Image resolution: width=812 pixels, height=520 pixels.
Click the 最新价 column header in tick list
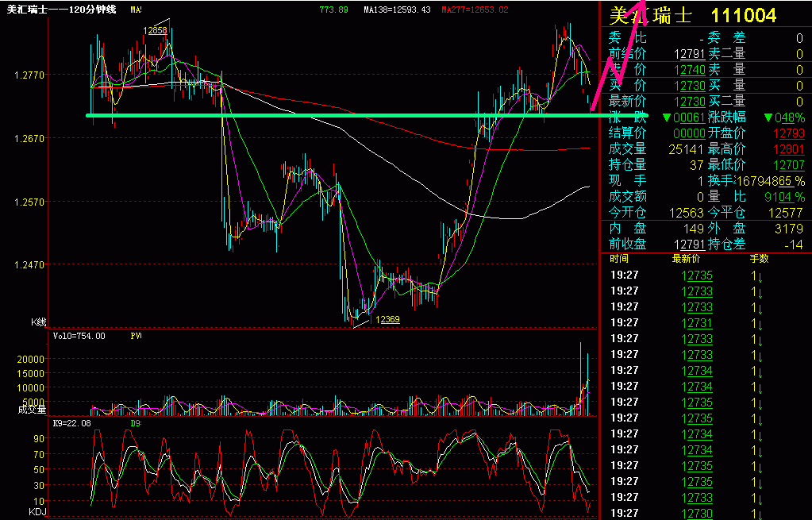coord(686,259)
